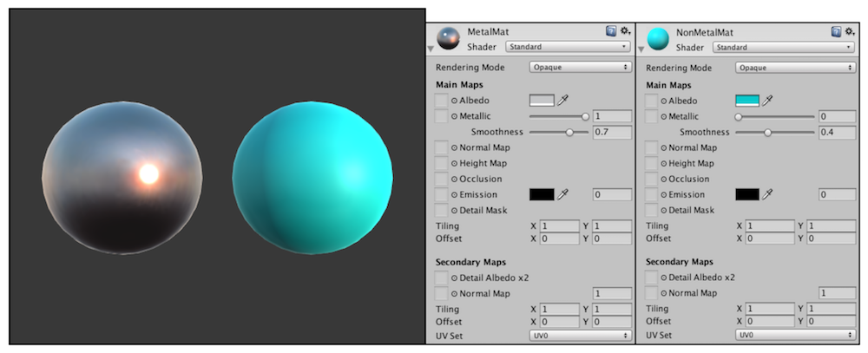
Task: Click NonMetalMat Main Maps heading
Action: [669, 85]
